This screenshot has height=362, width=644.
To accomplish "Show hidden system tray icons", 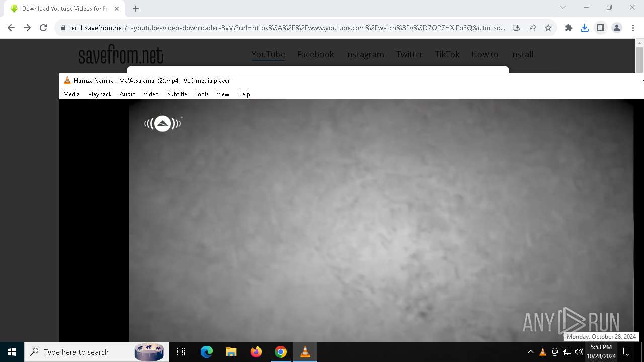I will [x=530, y=352].
